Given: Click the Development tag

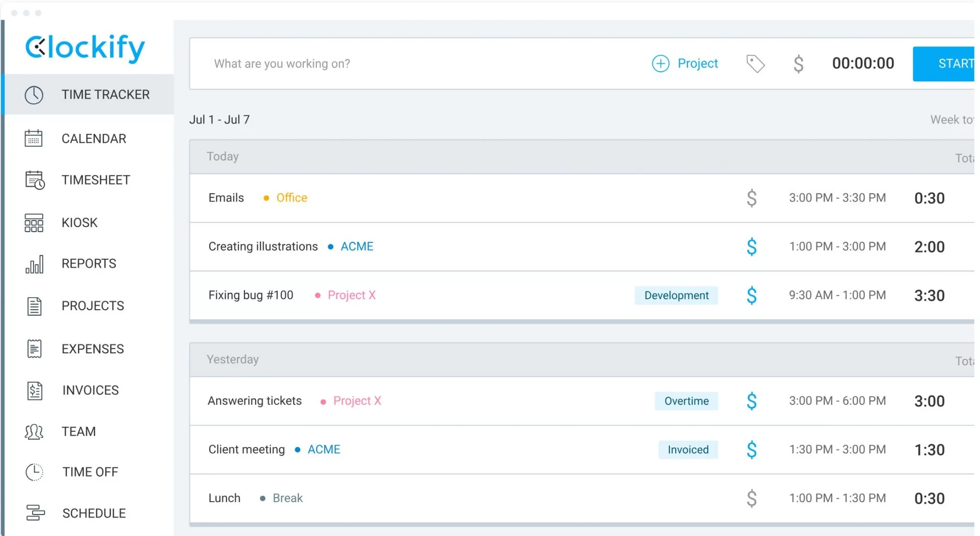Looking at the screenshot, I should pos(676,295).
